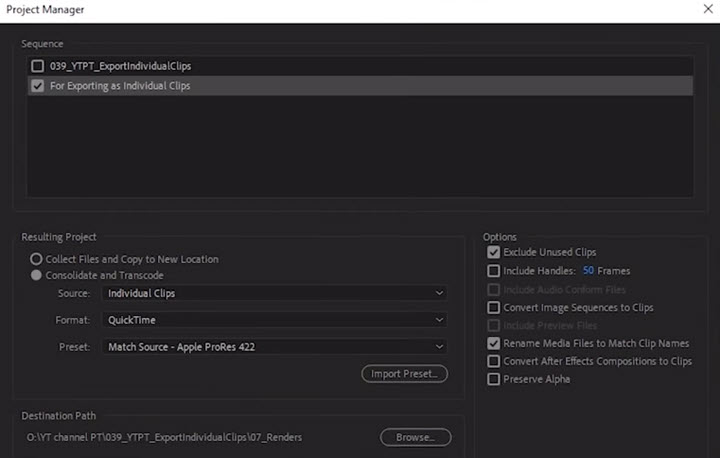Select Consolidate and Transcode radio option

pyautogui.click(x=36, y=275)
